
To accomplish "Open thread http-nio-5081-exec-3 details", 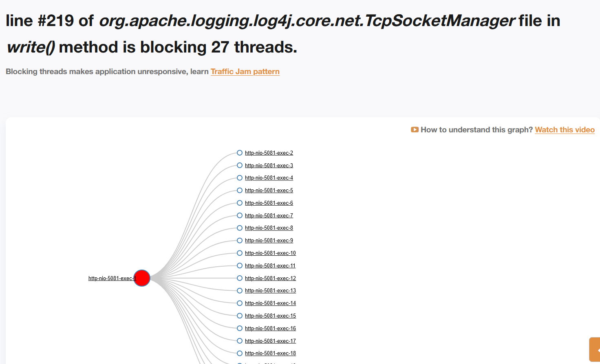I will (269, 165).
